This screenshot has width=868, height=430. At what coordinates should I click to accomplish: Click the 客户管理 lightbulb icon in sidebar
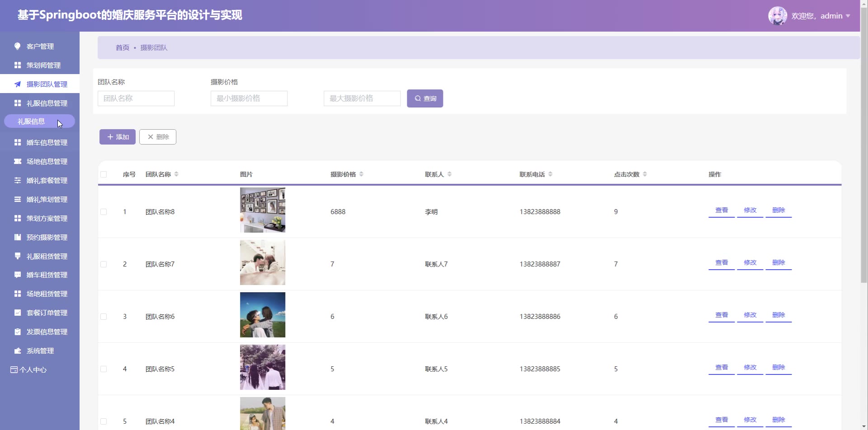click(x=18, y=46)
